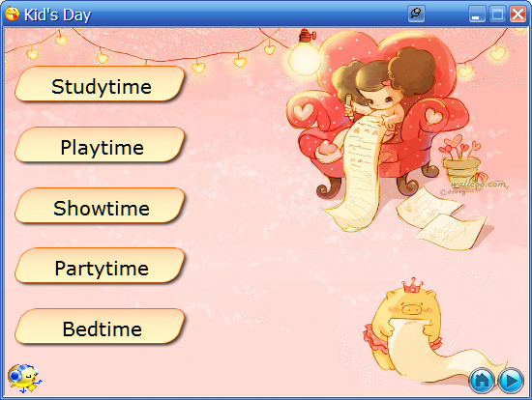This screenshot has height=400, width=532.
Task: Go to Showtime
Action: [x=100, y=206]
